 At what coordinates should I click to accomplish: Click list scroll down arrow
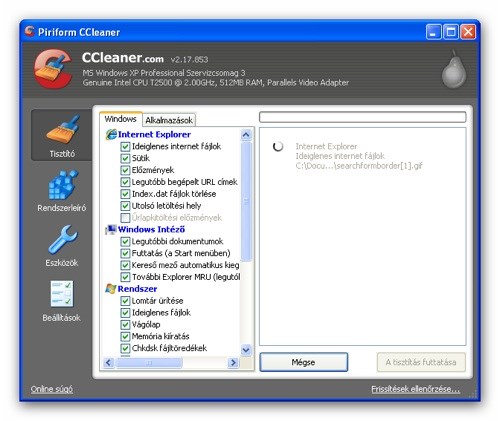point(246,350)
